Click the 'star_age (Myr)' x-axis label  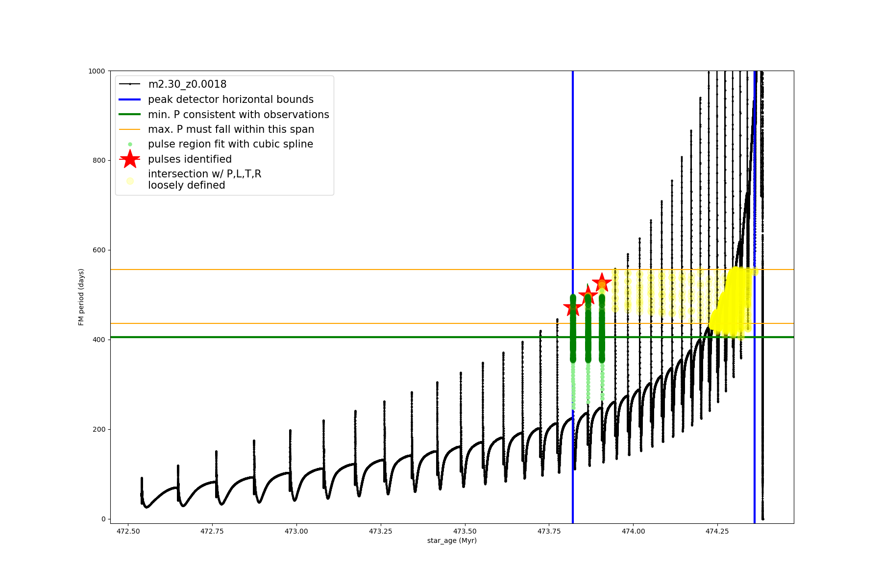coord(452,540)
